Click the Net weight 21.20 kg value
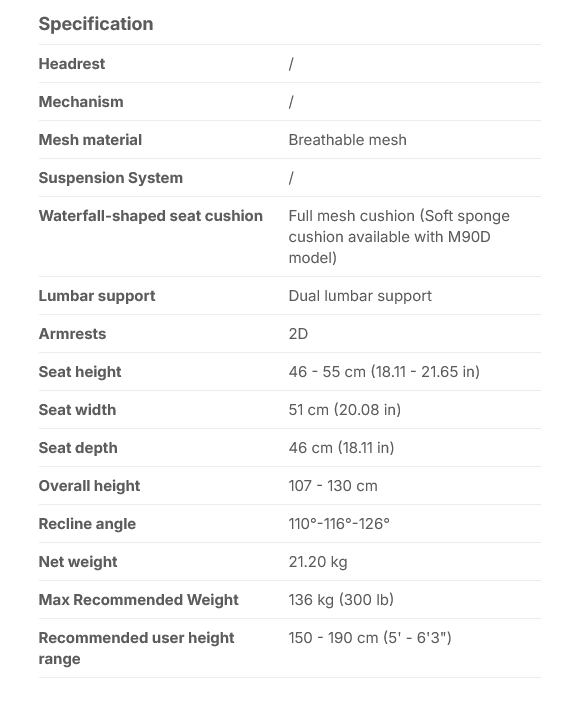This screenshot has width=571, height=711. pyautogui.click(x=318, y=562)
